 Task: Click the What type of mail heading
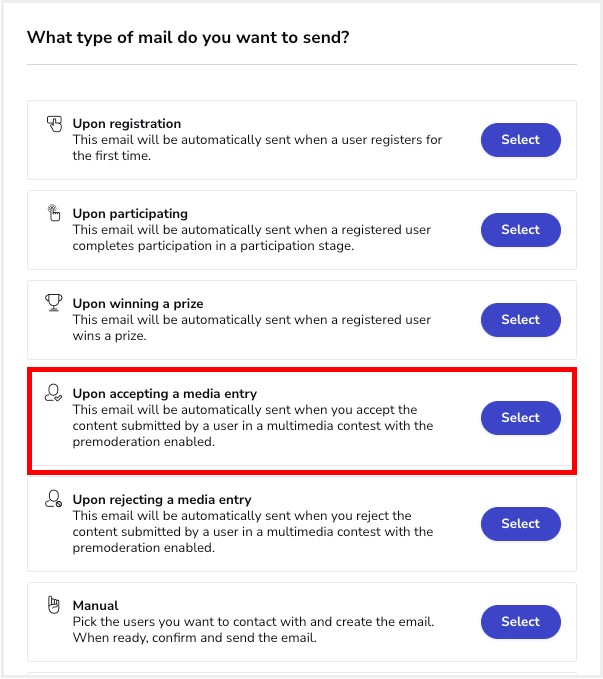(x=188, y=38)
